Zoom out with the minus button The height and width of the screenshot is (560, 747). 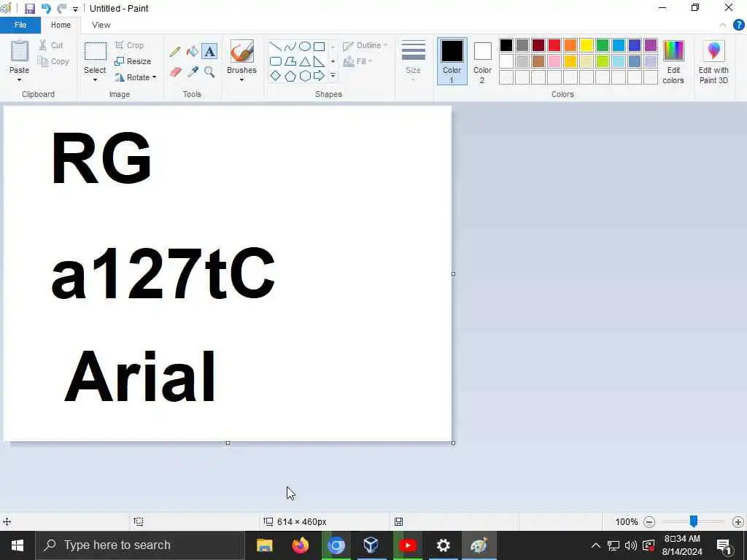click(x=649, y=522)
